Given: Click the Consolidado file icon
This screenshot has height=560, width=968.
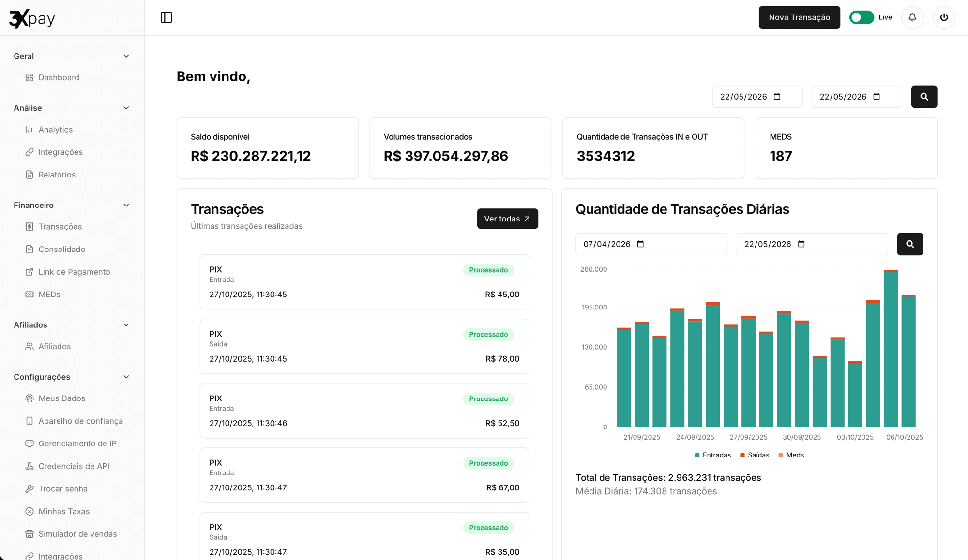Looking at the screenshot, I should pos(30,250).
